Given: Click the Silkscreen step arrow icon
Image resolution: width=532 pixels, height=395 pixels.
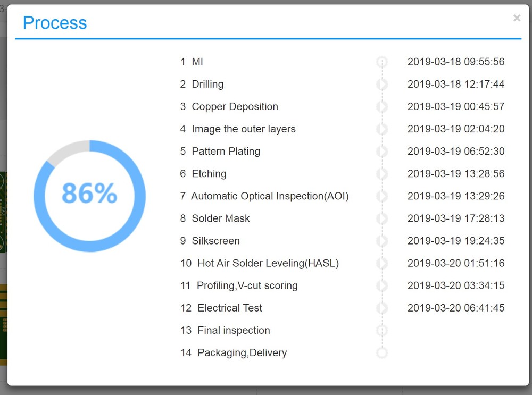Looking at the screenshot, I should coord(381,241).
